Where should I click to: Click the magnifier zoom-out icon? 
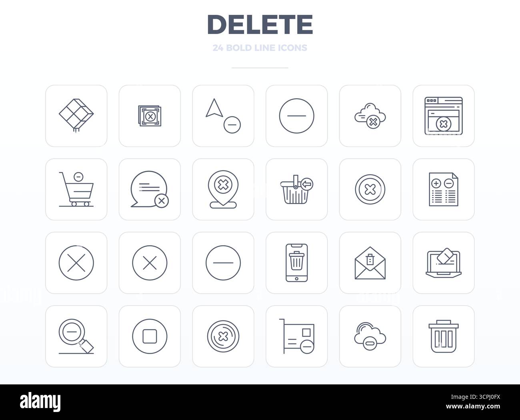pyautogui.click(x=76, y=336)
